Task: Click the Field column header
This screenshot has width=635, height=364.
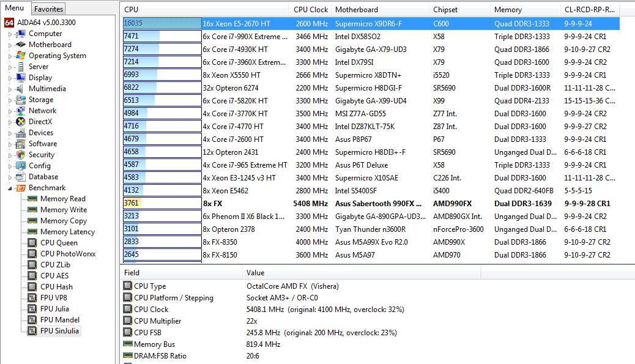Action: (x=182, y=273)
